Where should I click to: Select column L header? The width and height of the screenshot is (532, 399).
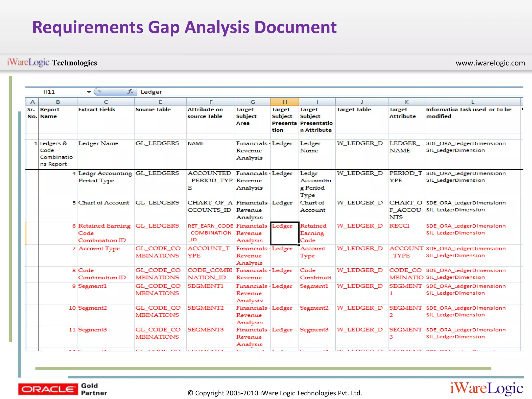coord(473,102)
